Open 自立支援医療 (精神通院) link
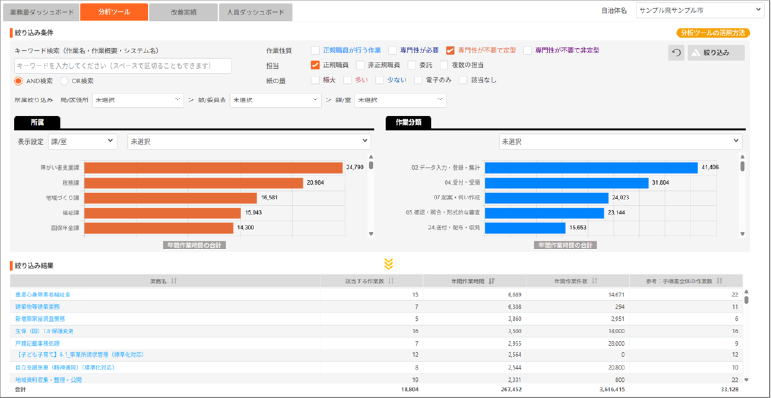 click(65, 367)
